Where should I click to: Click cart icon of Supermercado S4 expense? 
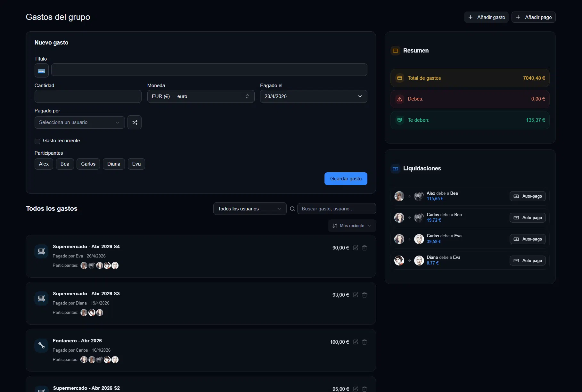point(41,251)
